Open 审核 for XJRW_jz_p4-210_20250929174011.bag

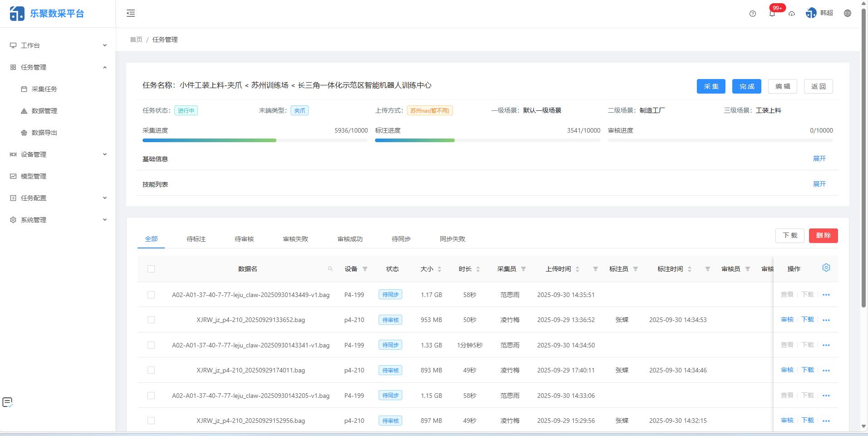[787, 370]
